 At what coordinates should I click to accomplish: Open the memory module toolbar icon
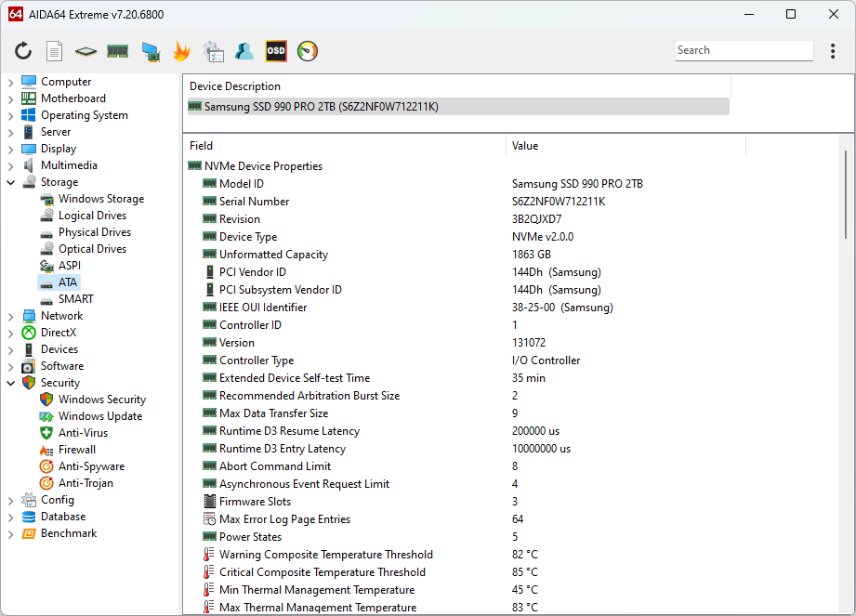click(x=117, y=51)
